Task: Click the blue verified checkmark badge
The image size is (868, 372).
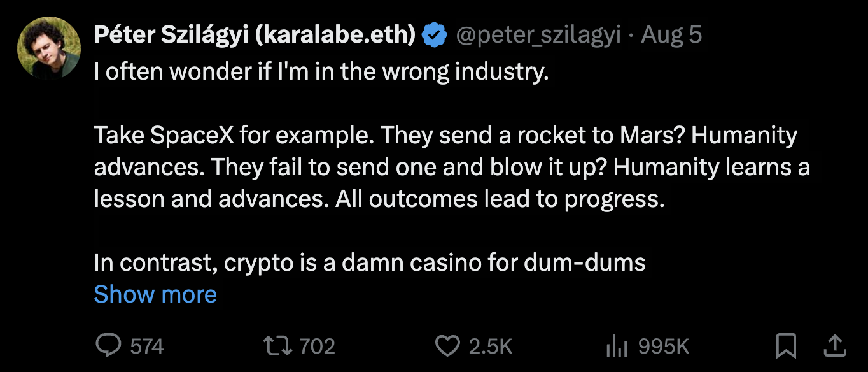Action: point(435,36)
